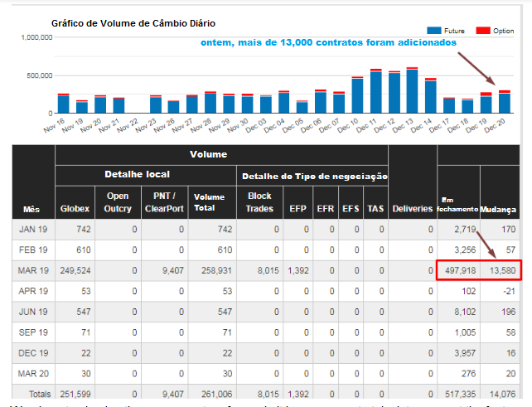Screen dimensions: 532x407
Task: Select the Block Trades column header
Action: (x=259, y=203)
